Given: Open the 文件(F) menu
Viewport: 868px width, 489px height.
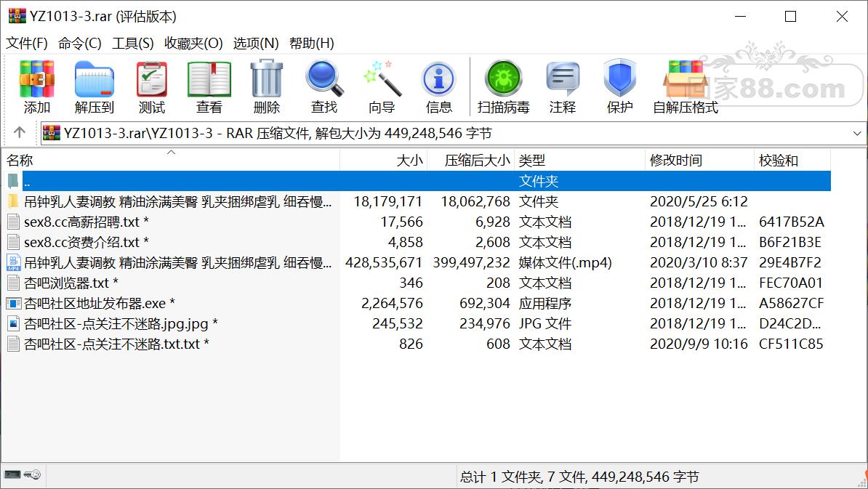Looking at the screenshot, I should coord(27,43).
